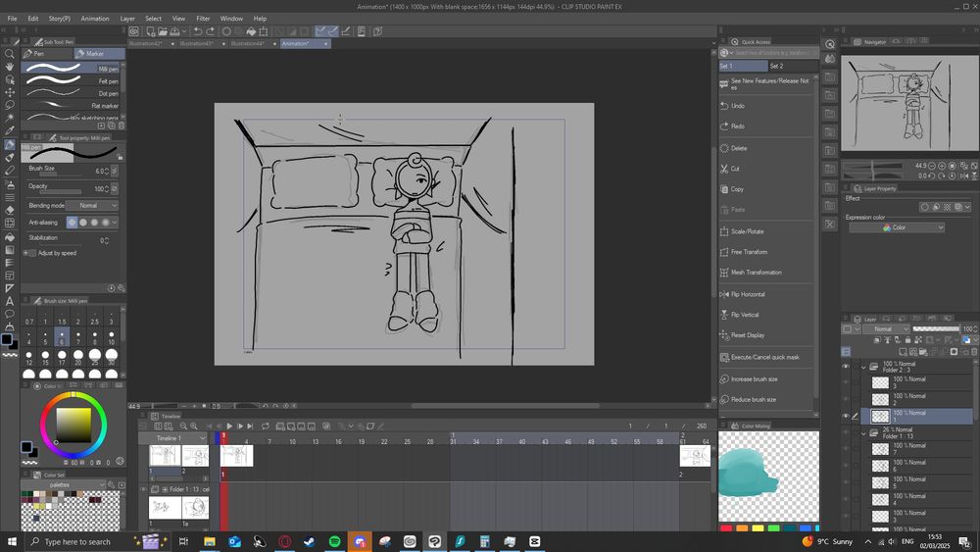Select the Fill bucket tool
Viewport: 980px width, 552px height.
[10, 237]
